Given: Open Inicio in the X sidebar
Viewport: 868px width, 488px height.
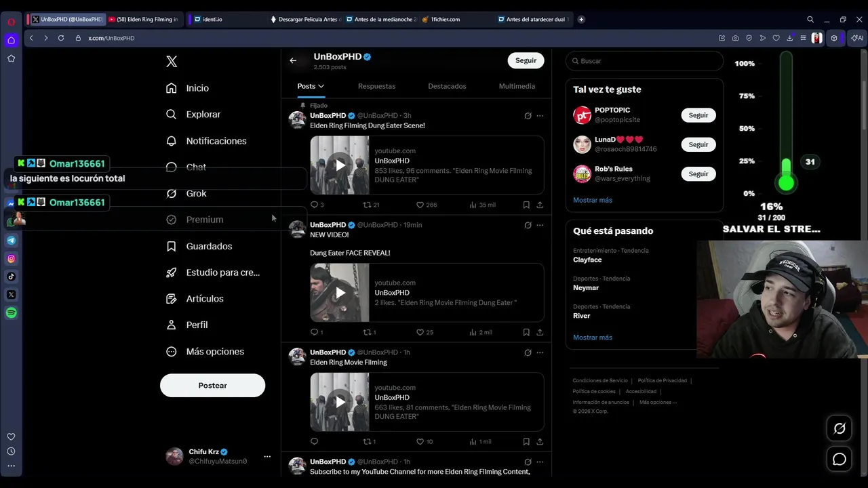Looking at the screenshot, I should pos(188,88).
